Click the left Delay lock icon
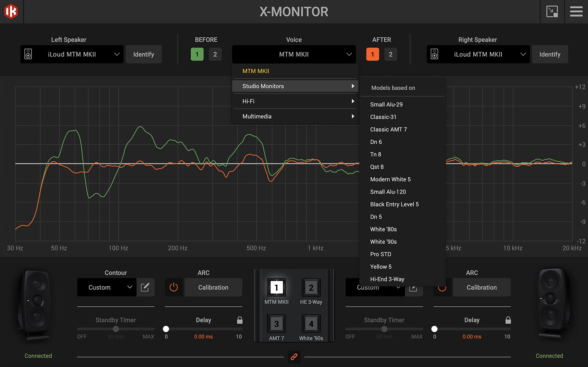This screenshot has height=367, width=588. (240, 320)
